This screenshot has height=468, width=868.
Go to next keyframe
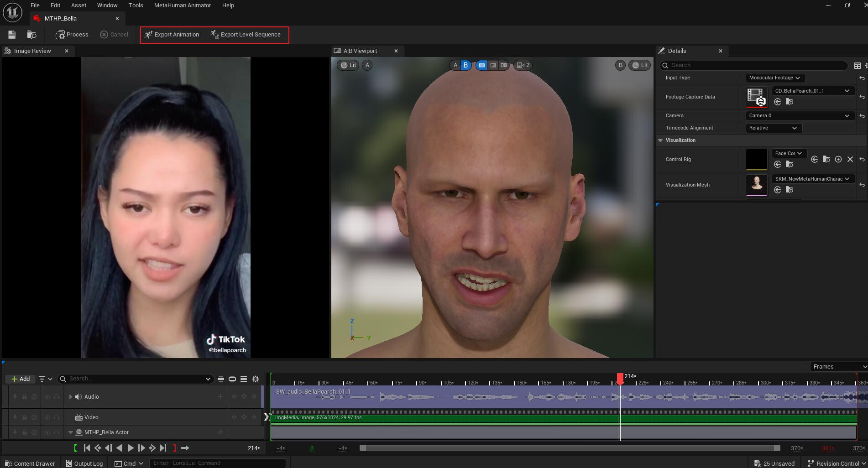152,448
